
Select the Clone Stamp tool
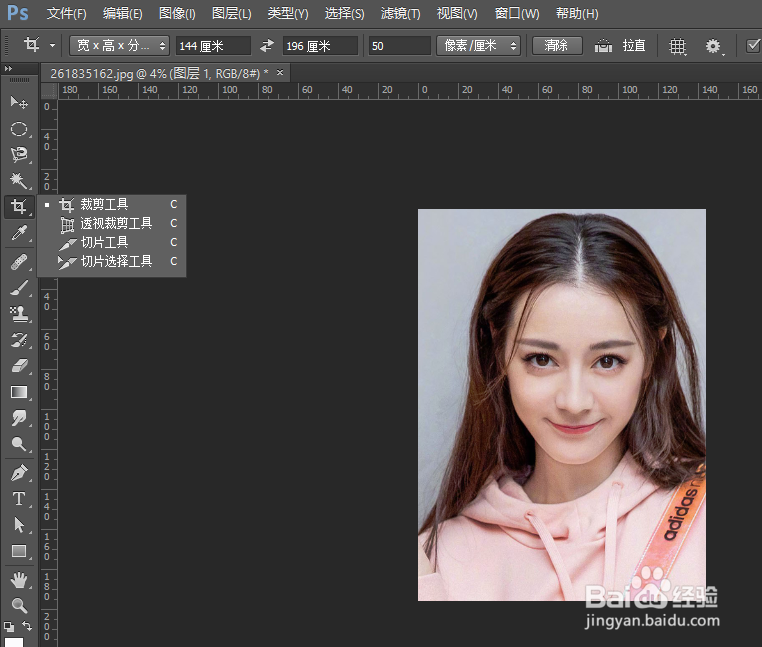pos(19,314)
